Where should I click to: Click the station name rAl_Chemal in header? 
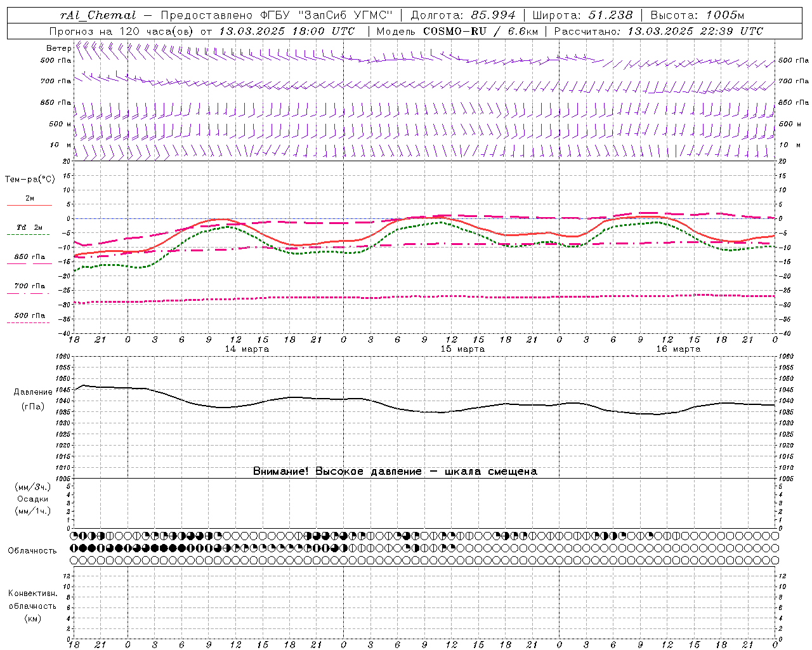pyautogui.click(x=98, y=15)
